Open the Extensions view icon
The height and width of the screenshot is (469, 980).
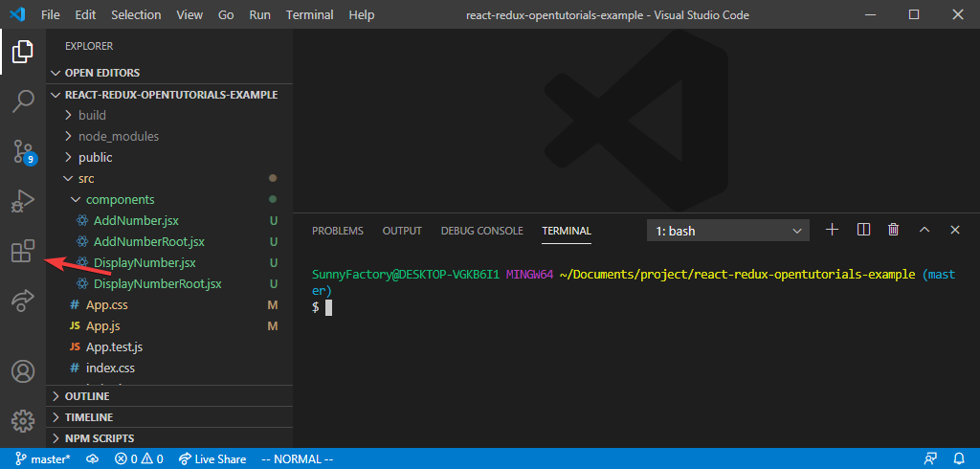click(23, 252)
